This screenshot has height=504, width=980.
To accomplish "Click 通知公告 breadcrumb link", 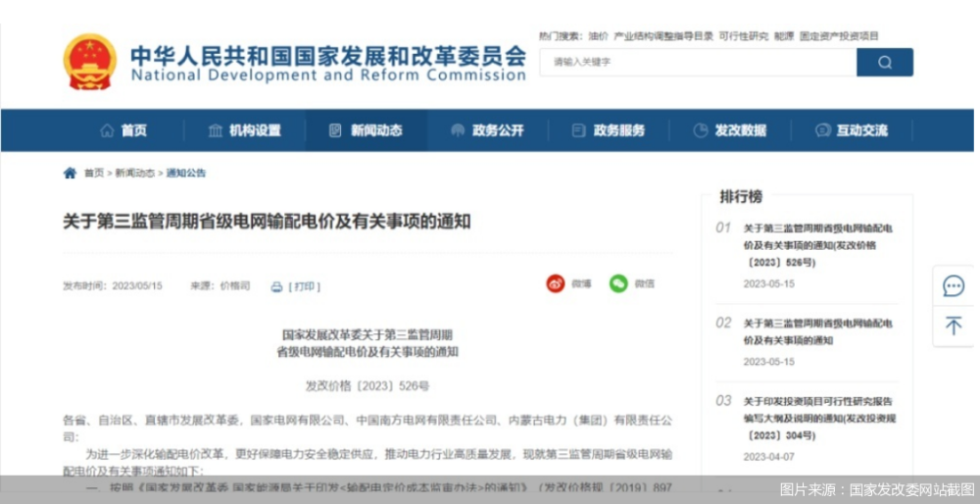I will (x=185, y=174).
